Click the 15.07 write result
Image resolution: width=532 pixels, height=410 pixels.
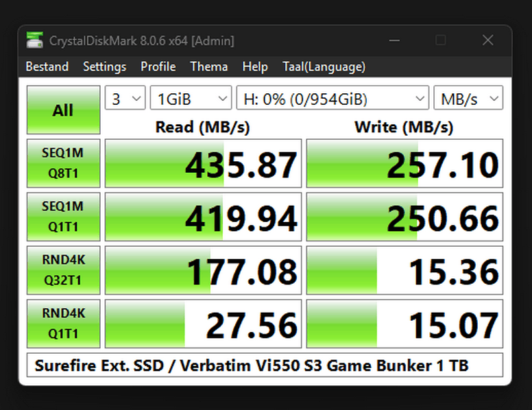(404, 324)
